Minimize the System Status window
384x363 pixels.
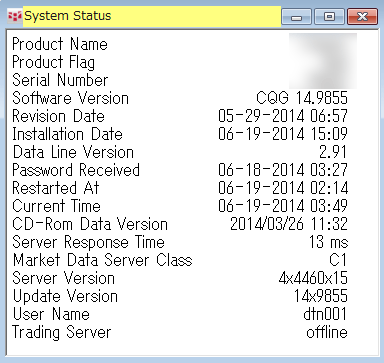296,17
